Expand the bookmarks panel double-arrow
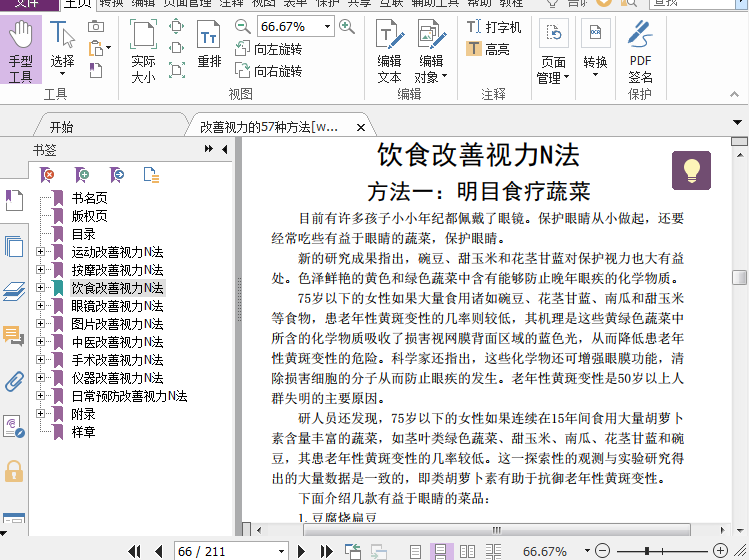Image resolution: width=749 pixels, height=560 pixels. tap(209, 149)
